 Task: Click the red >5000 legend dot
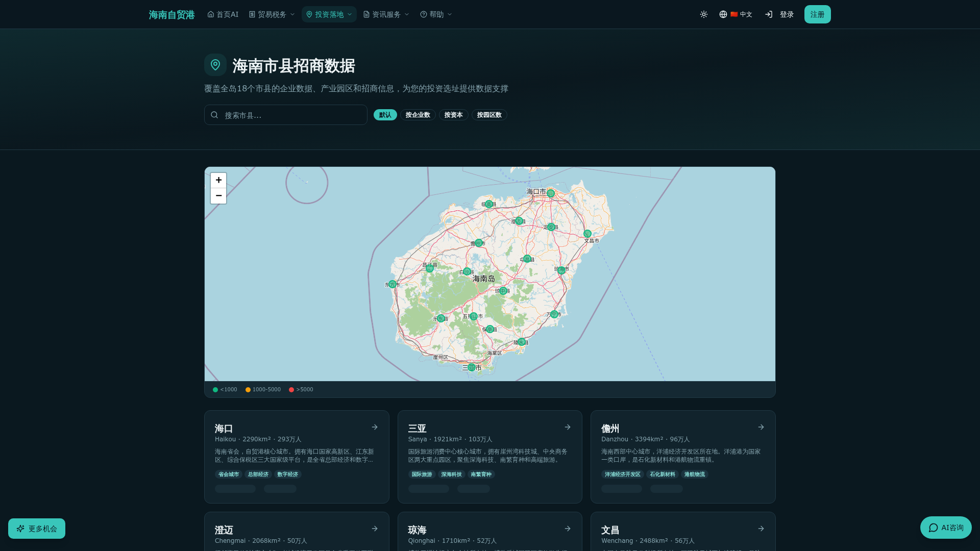pos(291,390)
